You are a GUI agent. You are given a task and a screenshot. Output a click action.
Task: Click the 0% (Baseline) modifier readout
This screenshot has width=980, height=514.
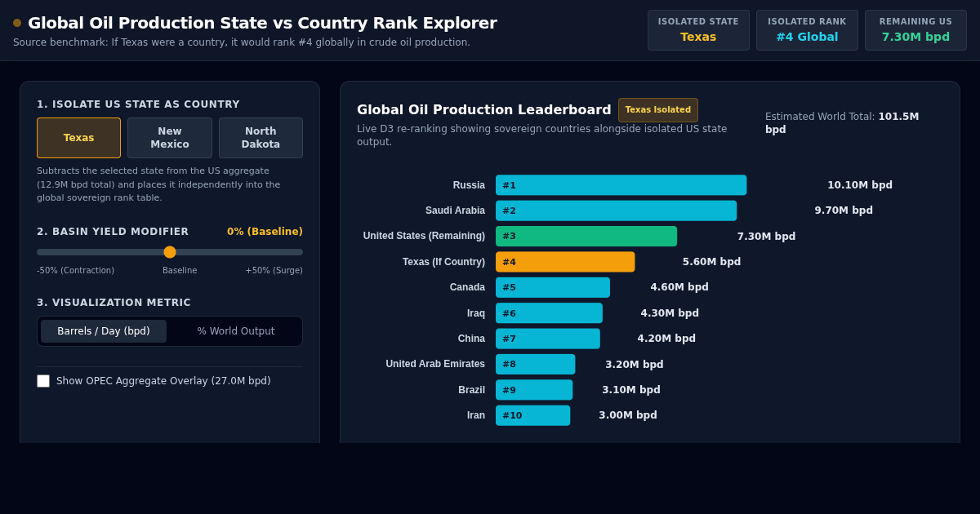coord(265,232)
